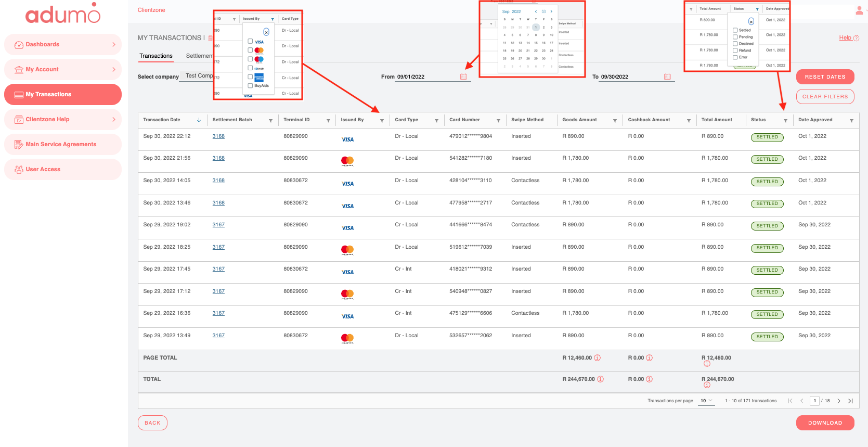Viewport: 868px width, 447px height.
Task: Jump to the last transactions page
Action: point(850,401)
